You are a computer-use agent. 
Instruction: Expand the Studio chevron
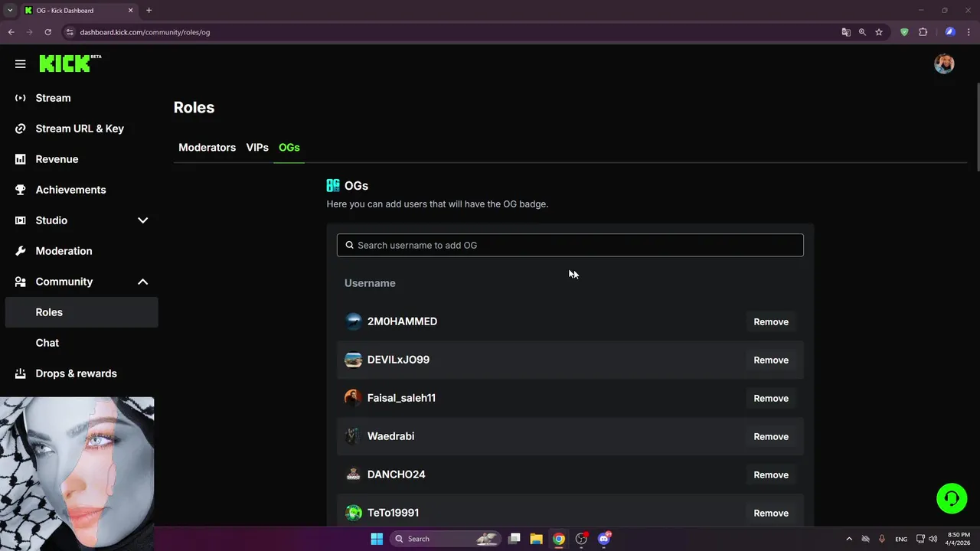[142, 220]
